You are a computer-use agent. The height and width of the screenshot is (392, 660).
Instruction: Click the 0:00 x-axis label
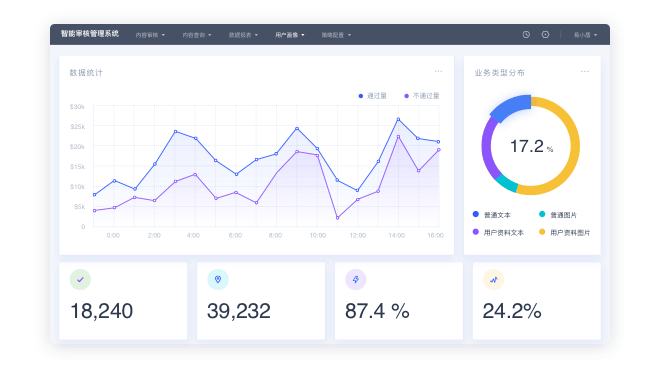click(x=113, y=235)
